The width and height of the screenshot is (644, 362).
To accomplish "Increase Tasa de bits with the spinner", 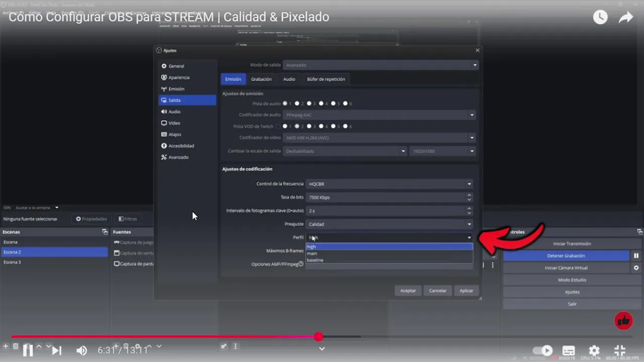I will pos(469,195).
